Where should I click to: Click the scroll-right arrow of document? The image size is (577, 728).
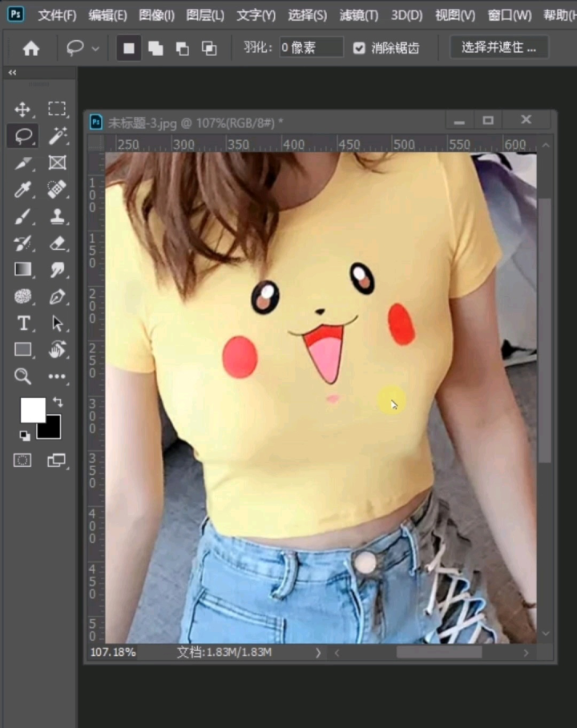coord(526,653)
